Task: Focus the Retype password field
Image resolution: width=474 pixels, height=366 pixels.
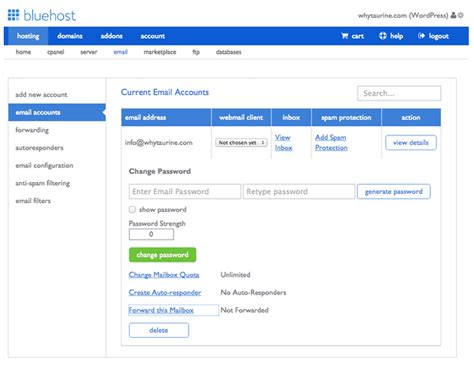Action: click(x=299, y=192)
